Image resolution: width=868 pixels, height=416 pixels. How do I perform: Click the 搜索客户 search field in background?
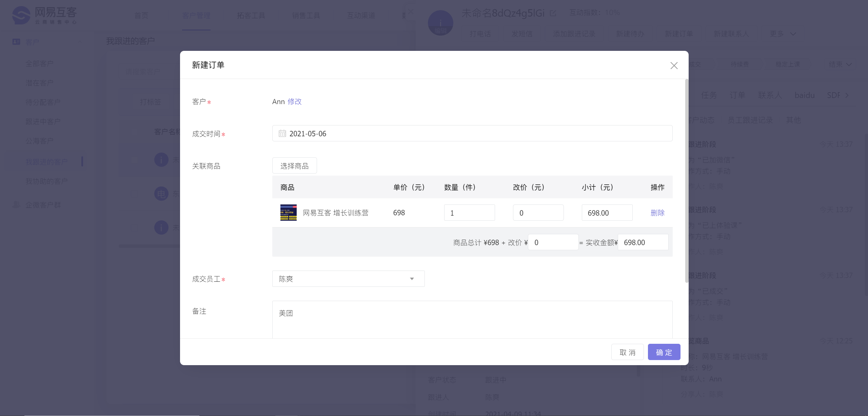[149, 72]
